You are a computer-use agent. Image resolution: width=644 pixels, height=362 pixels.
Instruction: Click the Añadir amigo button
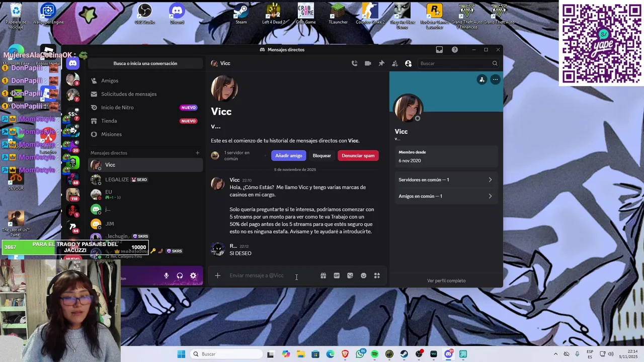(289, 155)
